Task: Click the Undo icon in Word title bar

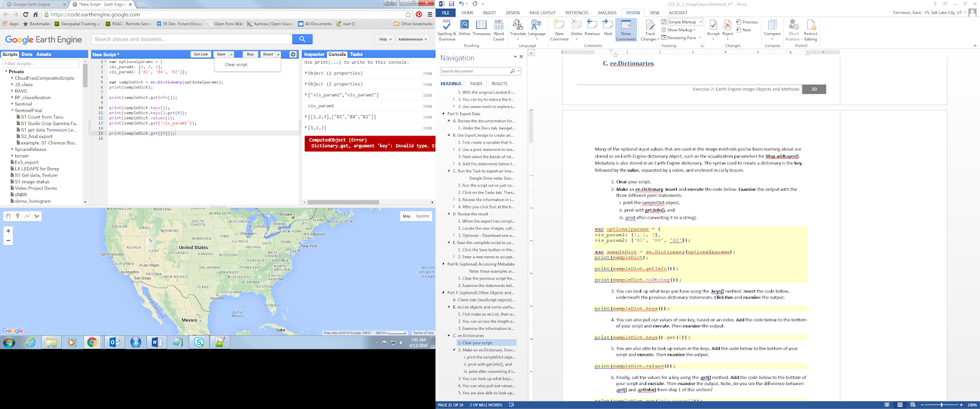Action: (x=462, y=4)
